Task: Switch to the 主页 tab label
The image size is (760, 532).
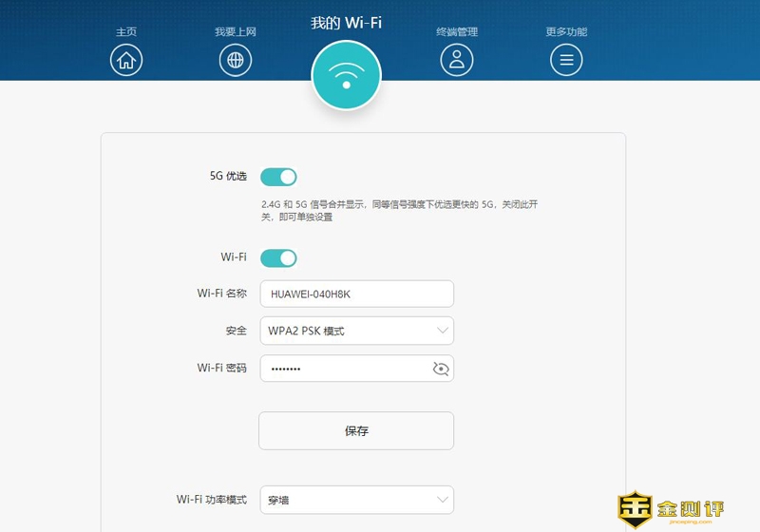Action: pos(126,32)
